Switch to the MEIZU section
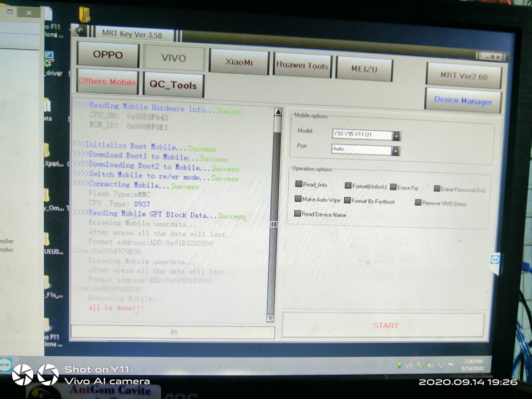 click(364, 69)
